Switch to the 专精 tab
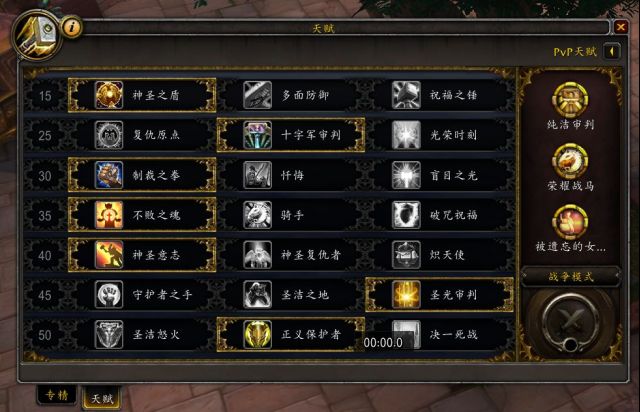640x412 pixels. 56,394
